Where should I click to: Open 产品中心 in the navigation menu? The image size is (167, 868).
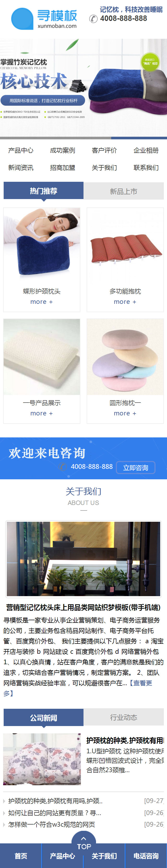[21, 150]
